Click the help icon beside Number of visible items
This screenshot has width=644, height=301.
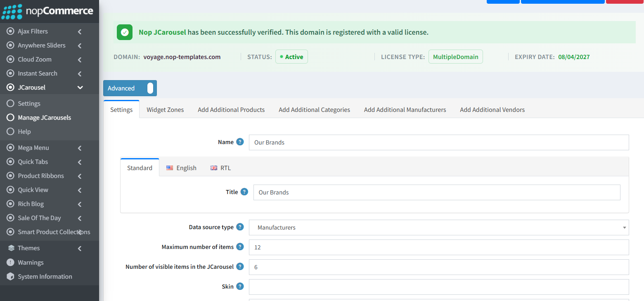(240, 267)
